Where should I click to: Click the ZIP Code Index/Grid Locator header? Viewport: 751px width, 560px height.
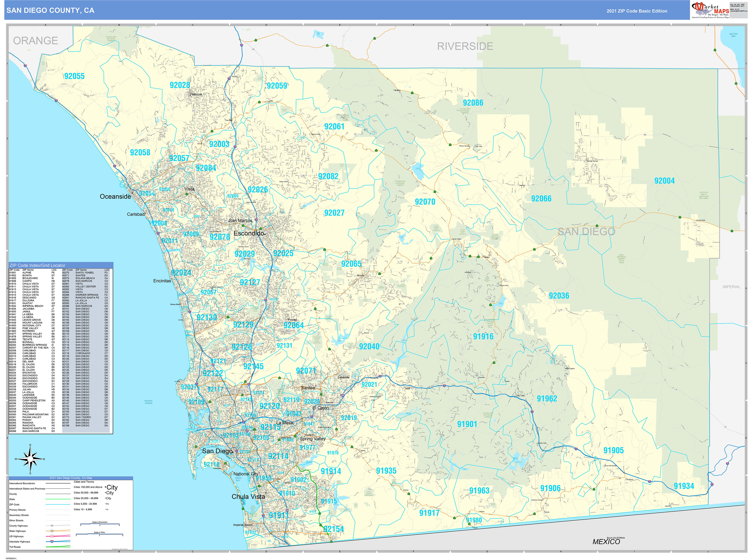37,265
